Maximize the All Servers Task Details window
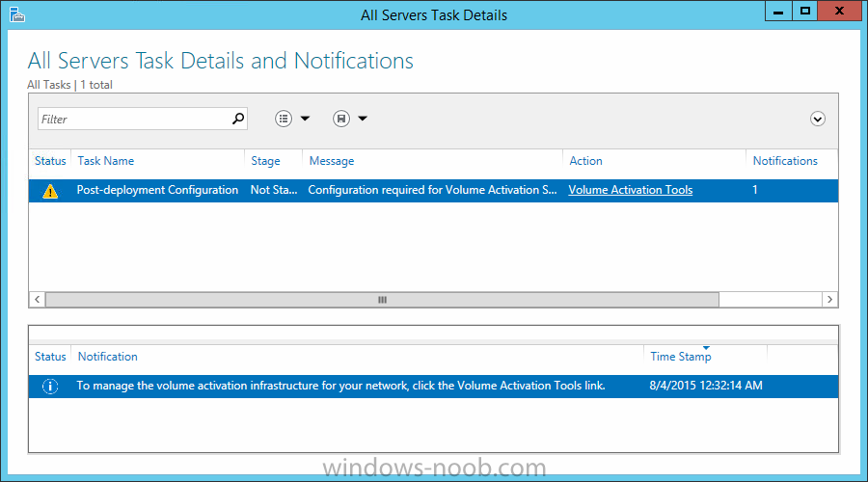The height and width of the screenshot is (482, 868). coord(805,11)
